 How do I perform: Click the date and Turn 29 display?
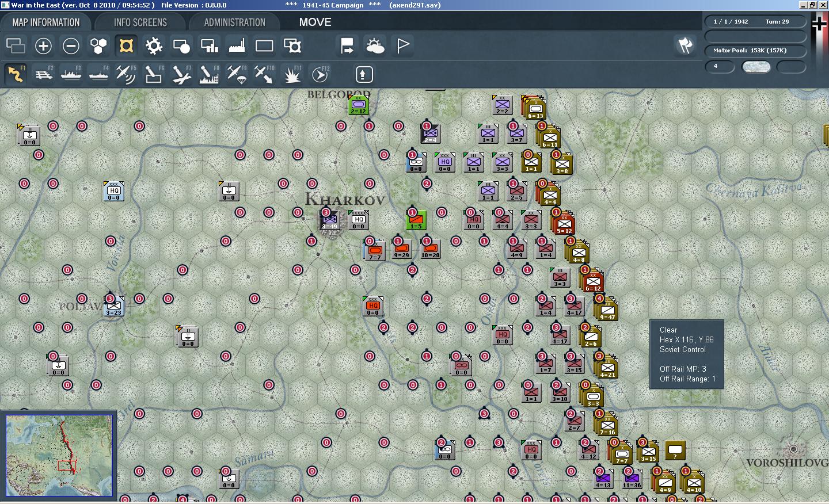click(755, 22)
